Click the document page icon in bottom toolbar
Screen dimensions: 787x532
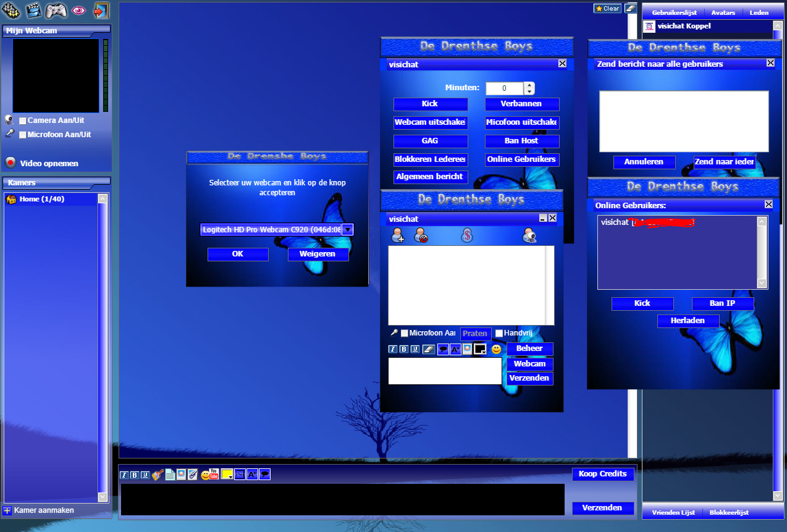(x=170, y=475)
